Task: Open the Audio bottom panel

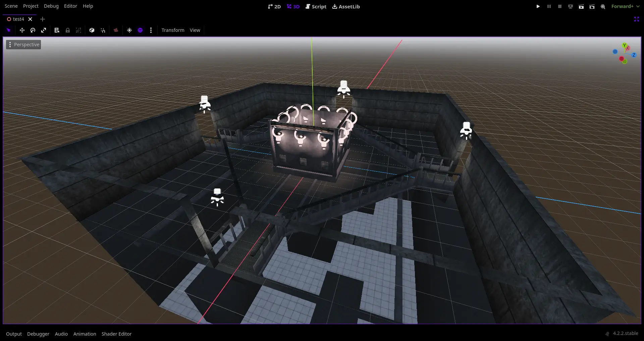Action: [61, 334]
